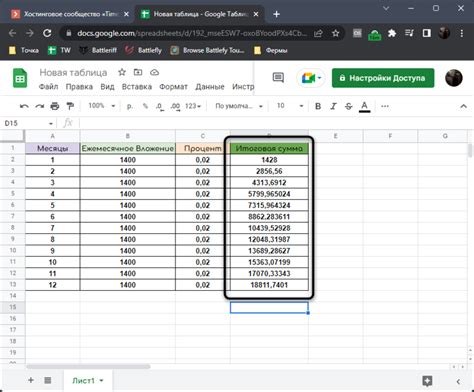This screenshot has height=392, width=474.
Task: Select the Месяцы header cell
Action: tap(53, 148)
